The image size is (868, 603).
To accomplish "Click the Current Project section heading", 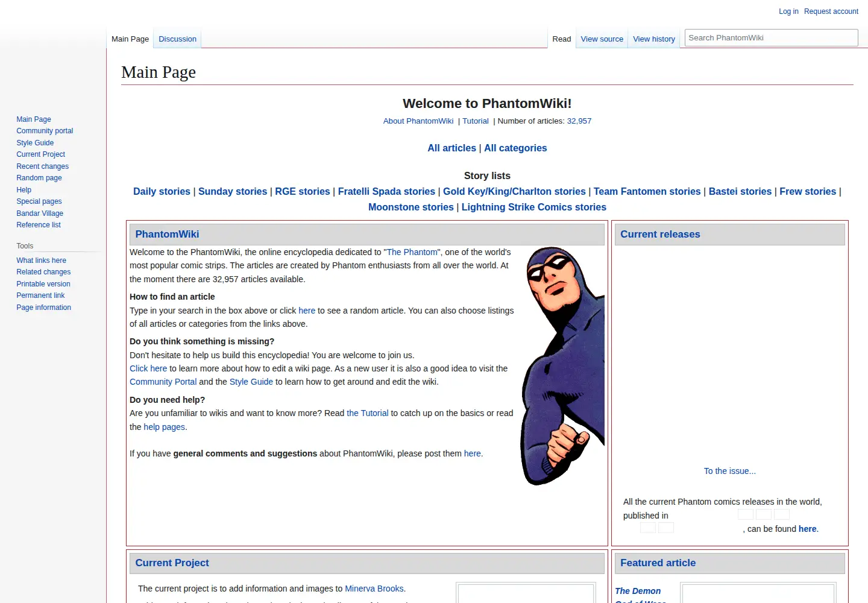I will pos(172,563).
